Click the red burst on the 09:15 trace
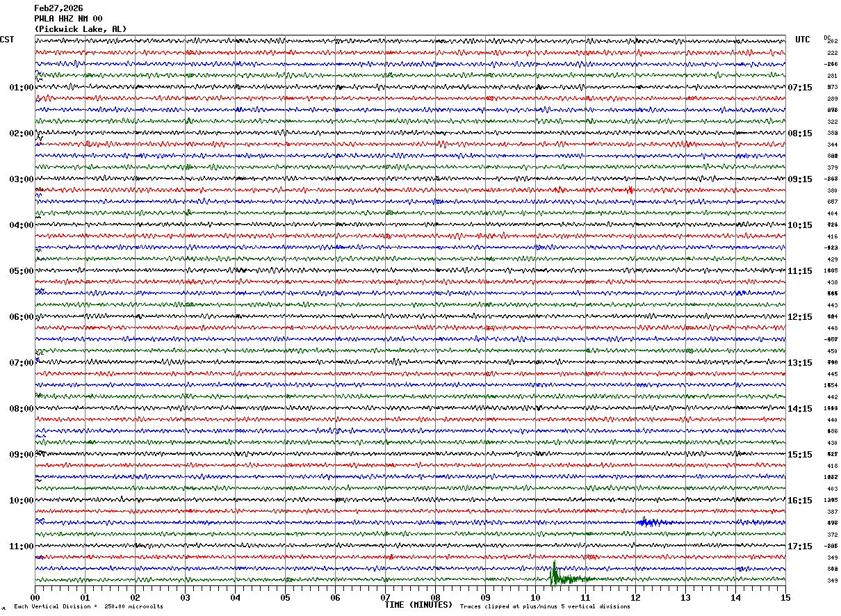The width and height of the screenshot is (841, 616). (629, 189)
